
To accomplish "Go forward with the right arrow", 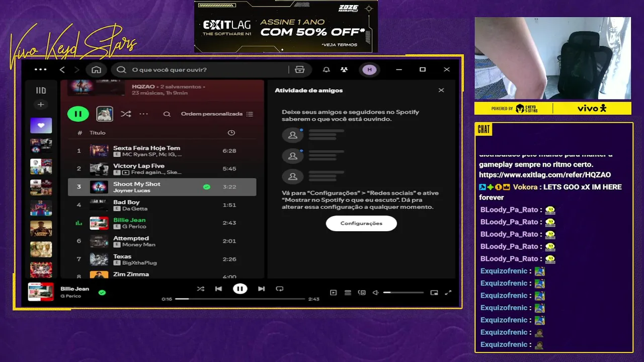I will (76, 70).
